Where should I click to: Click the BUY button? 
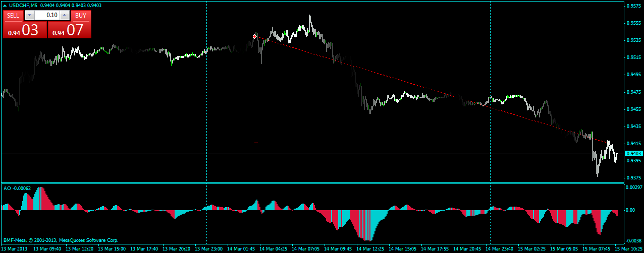click(x=81, y=15)
